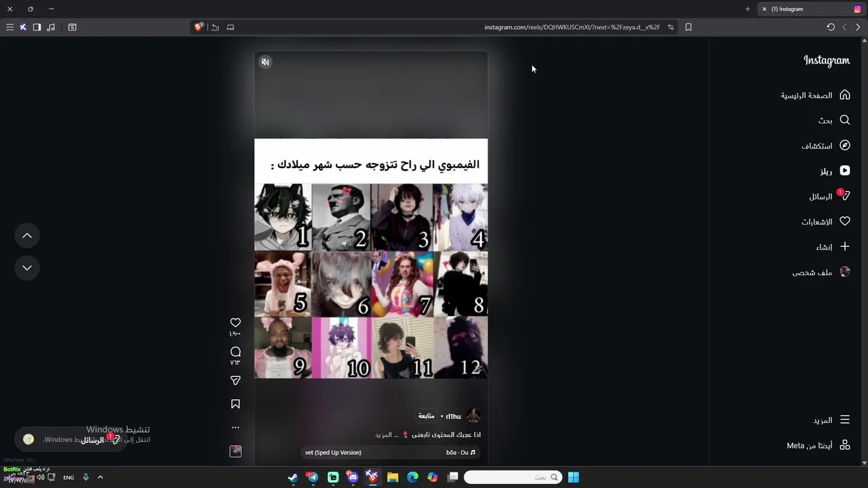The height and width of the screenshot is (488, 868).
Task: Open Telegram on the taskbar
Action: [313, 477]
